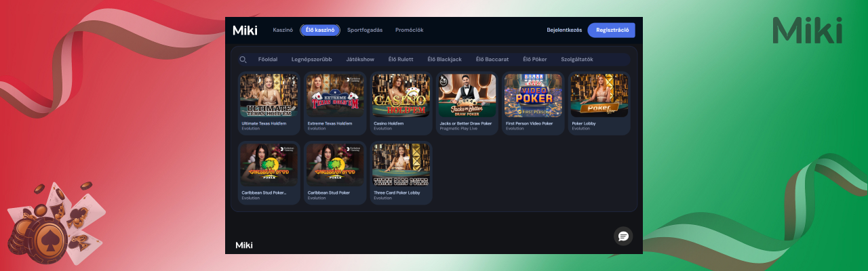Viewport: 868px width, 271px height.
Task: Click the Miki logo in the footer
Action: pyautogui.click(x=244, y=245)
